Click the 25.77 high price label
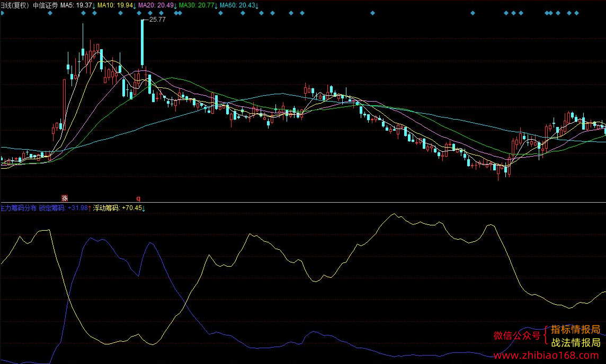This screenshot has height=364, width=606. (157, 19)
